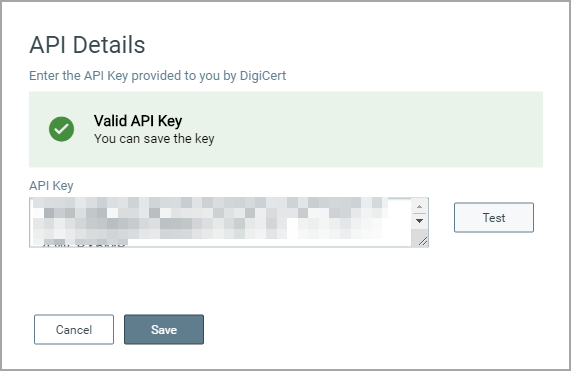The width and height of the screenshot is (571, 371).
Task: Click the API Key field's up scroll arrow
Action: click(419, 207)
